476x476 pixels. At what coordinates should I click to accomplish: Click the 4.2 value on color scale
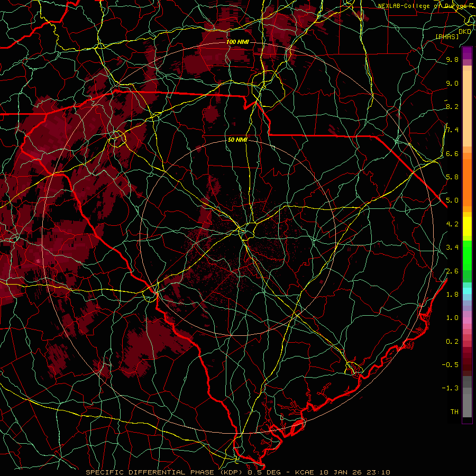tap(452, 224)
